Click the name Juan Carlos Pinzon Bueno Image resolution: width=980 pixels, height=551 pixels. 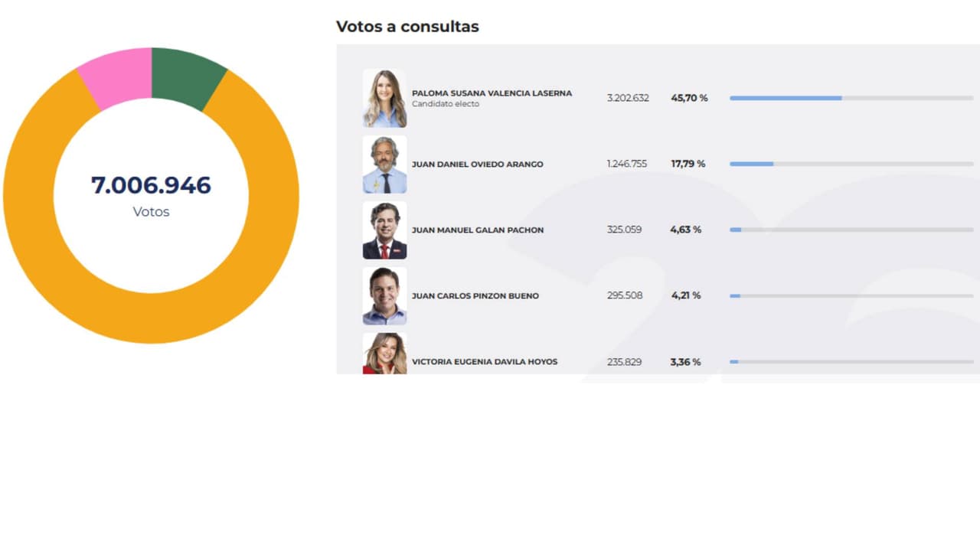pyautogui.click(x=475, y=296)
